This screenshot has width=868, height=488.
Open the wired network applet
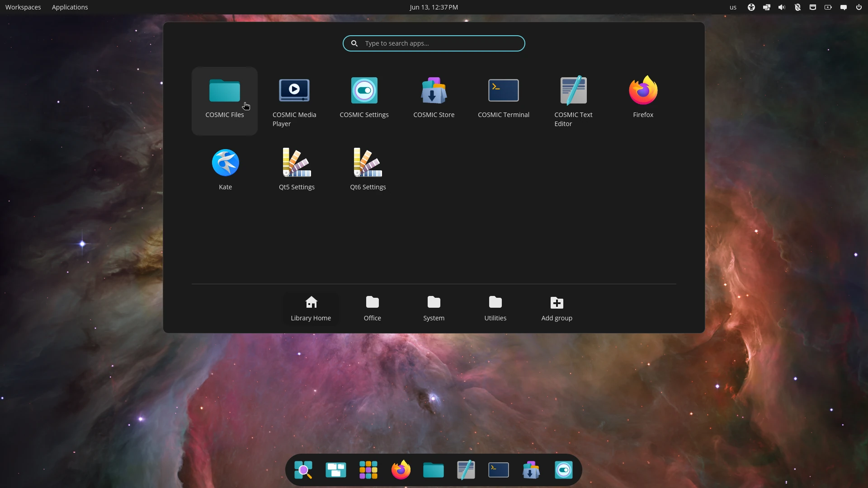813,7
